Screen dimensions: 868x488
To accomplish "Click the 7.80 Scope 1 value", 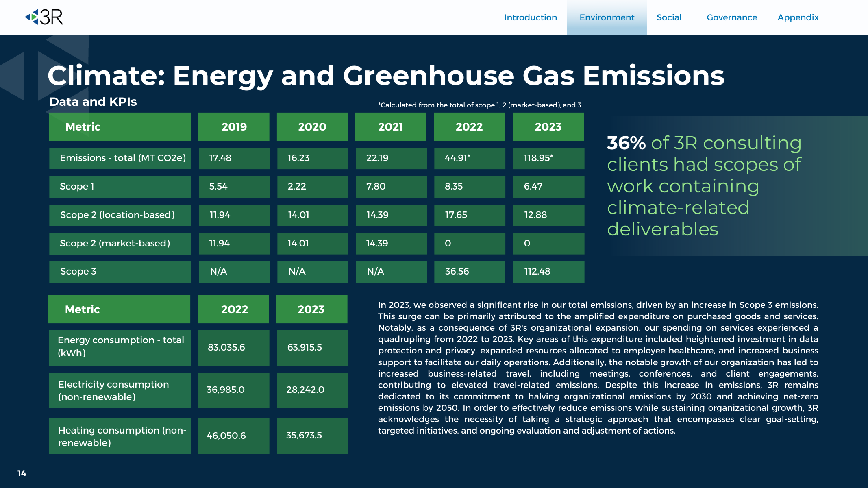I will pyautogui.click(x=391, y=187).
